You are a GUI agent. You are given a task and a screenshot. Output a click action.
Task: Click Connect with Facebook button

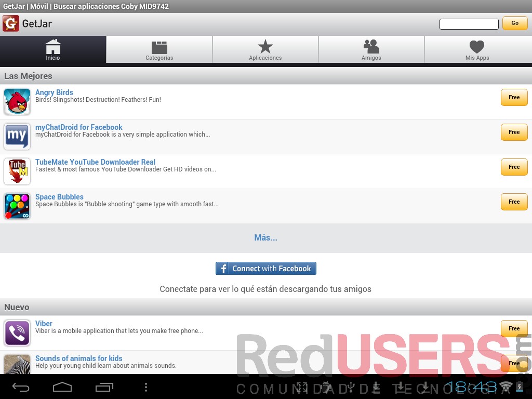[x=265, y=269]
